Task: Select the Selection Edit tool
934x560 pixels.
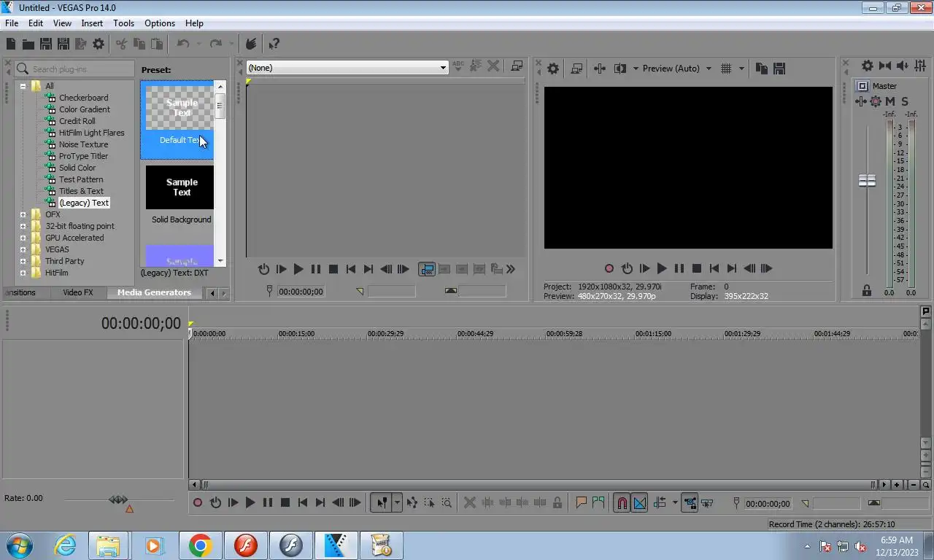Action: (x=429, y=503)
